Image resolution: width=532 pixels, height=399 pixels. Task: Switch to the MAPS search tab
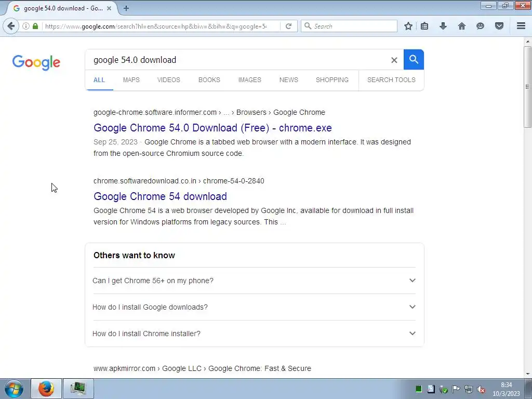click(131, 80)
